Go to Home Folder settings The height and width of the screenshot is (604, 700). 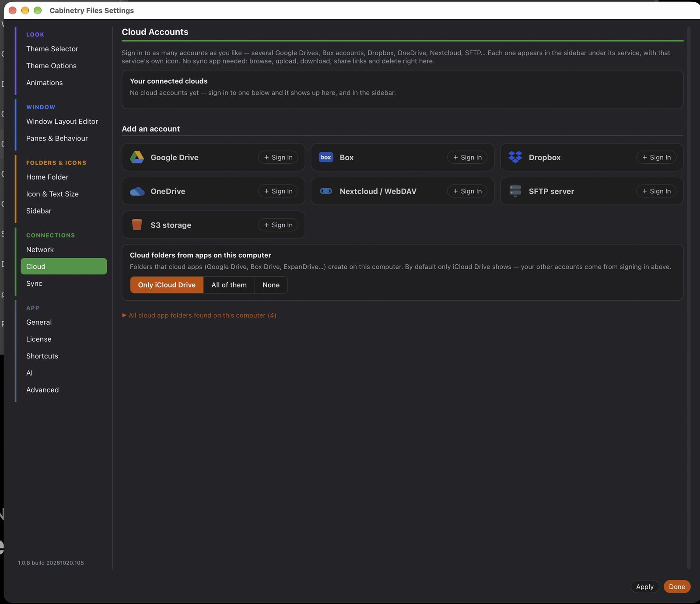pyautogui.click(x=64, y=177)
